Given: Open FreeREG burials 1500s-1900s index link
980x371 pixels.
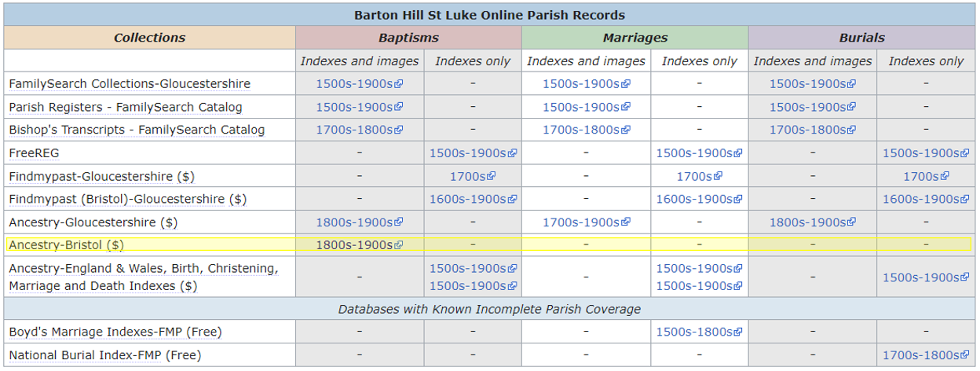Looking at the screenshot, I should (926, 153).
